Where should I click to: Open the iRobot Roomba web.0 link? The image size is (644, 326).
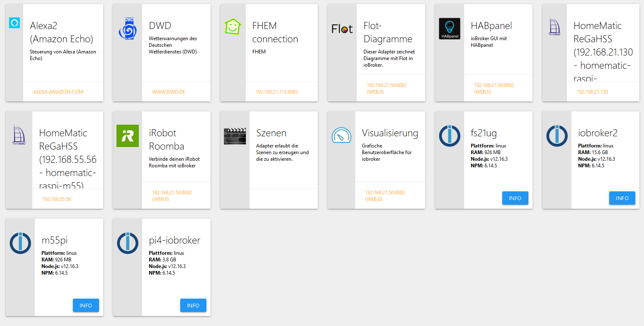(x=172, y=196)
